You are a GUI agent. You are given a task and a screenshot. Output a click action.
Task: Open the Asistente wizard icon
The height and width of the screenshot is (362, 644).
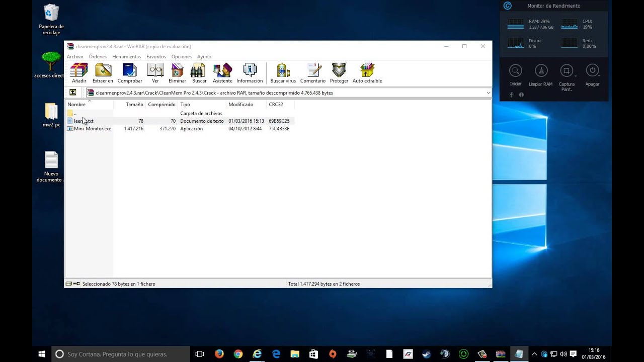coord(222,73)
